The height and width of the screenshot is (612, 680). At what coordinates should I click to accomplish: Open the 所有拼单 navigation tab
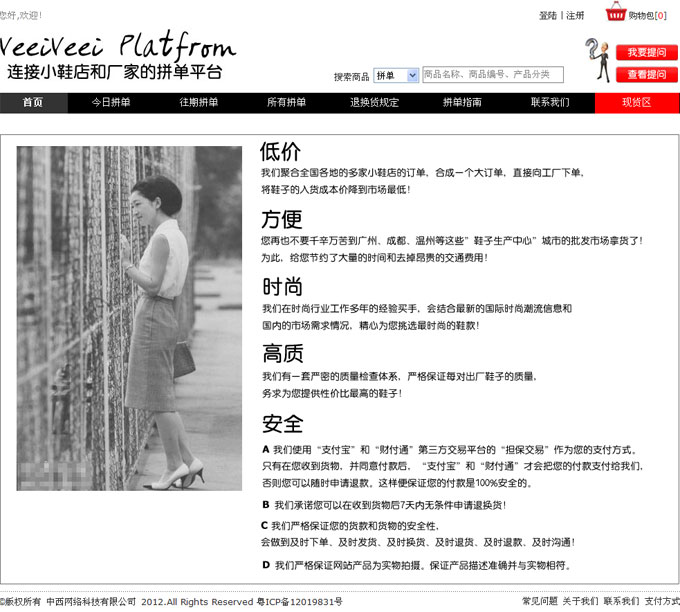pyautogui.click(x=287, y=103)
